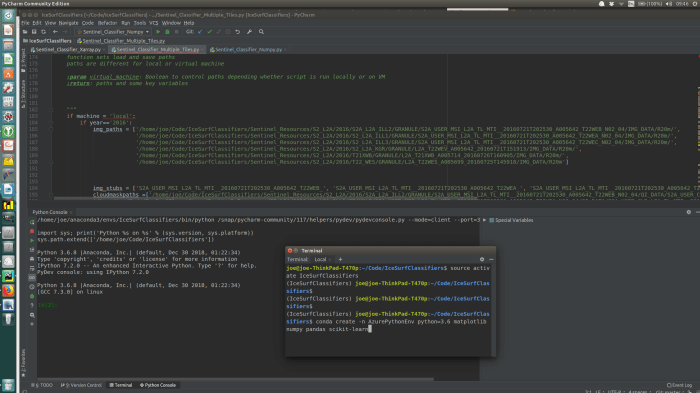Open Firefox from the Ubuntu dock
700x393 pixels.
(8, 291)
